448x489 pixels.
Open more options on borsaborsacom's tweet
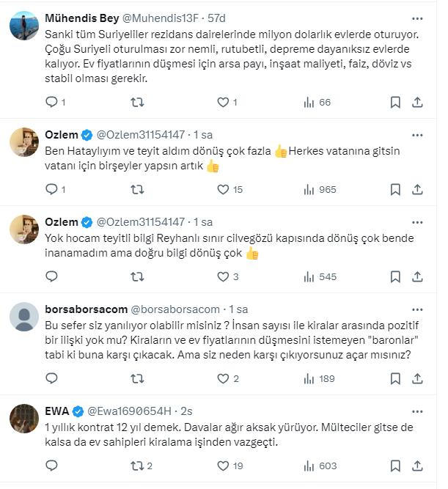coord(417,309)
